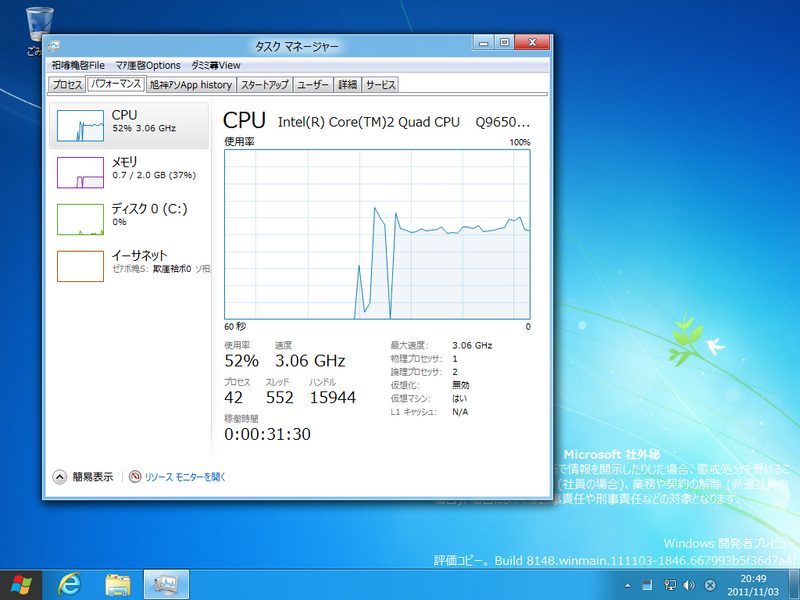This screenshot has width=800, height=600.
Task: Open the View menu
Action: [216, 65]
